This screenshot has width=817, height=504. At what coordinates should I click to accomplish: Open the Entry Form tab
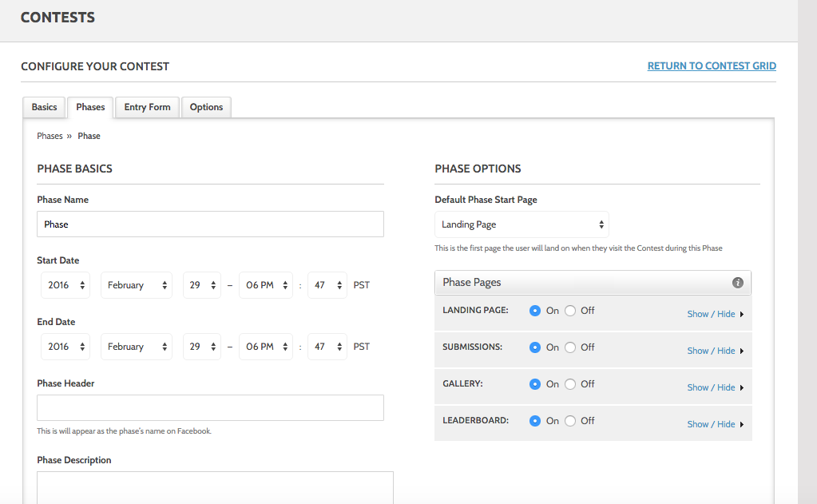pos(147,107)
